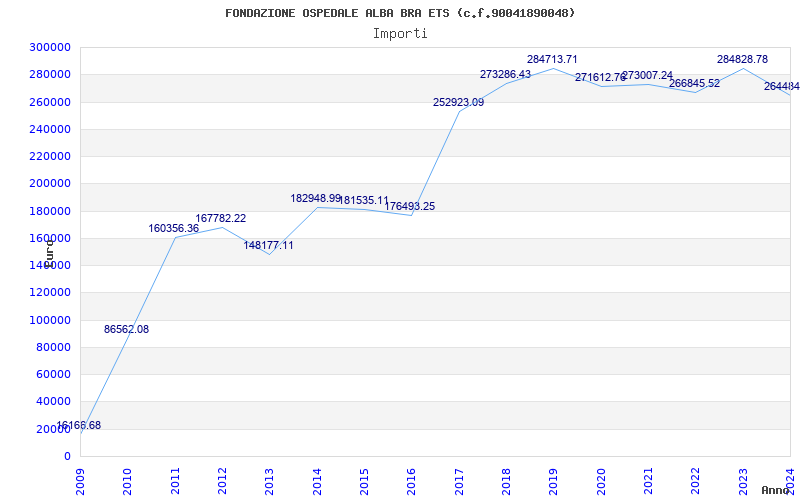800x500 pixels.
Task: Select the x-axis year 2017
Action: (x=459, y=482)
